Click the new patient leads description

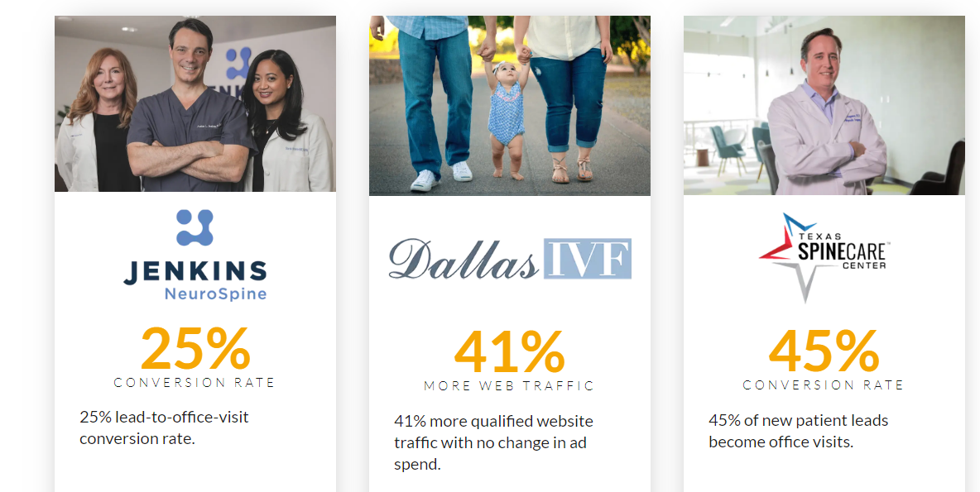point(799,431)
